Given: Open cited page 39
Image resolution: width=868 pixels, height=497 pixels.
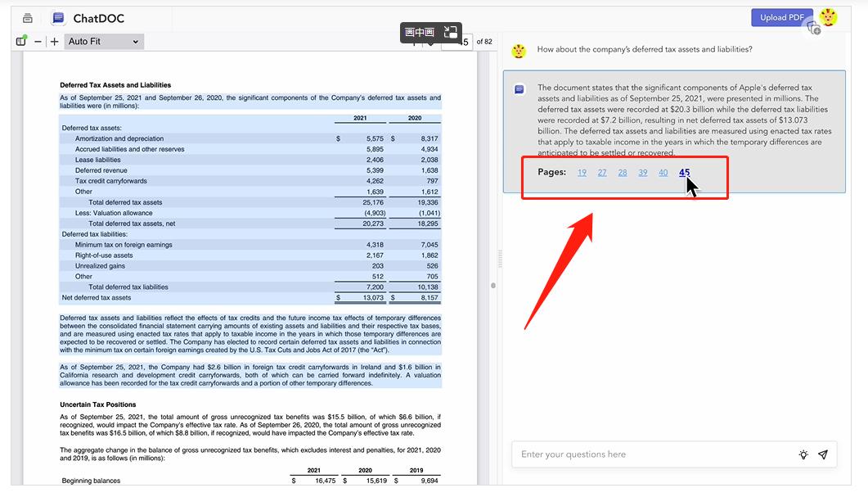Looking at the screenshot, I should click(x=643, y=172).
